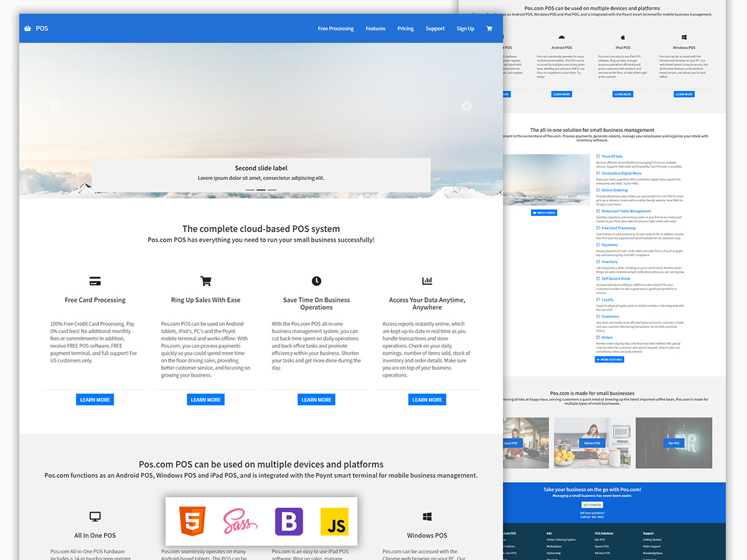747x560 pixels.
Task: Click POS brand name in header
Action: click(42, 29)
